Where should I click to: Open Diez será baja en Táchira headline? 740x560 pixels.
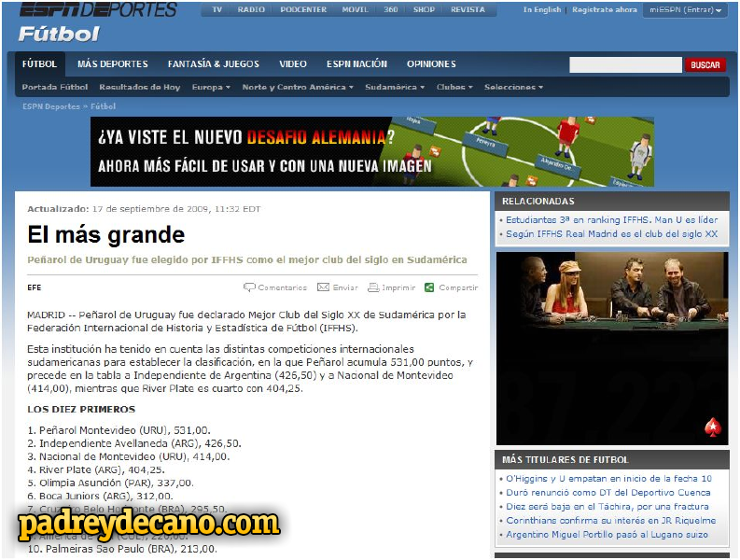click(x=607, y=506)
